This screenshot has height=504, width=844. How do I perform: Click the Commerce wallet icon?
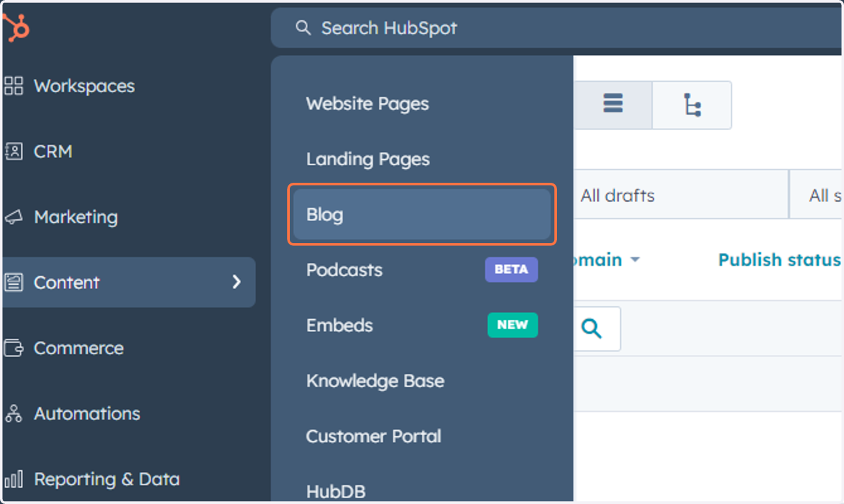[13, 348]
